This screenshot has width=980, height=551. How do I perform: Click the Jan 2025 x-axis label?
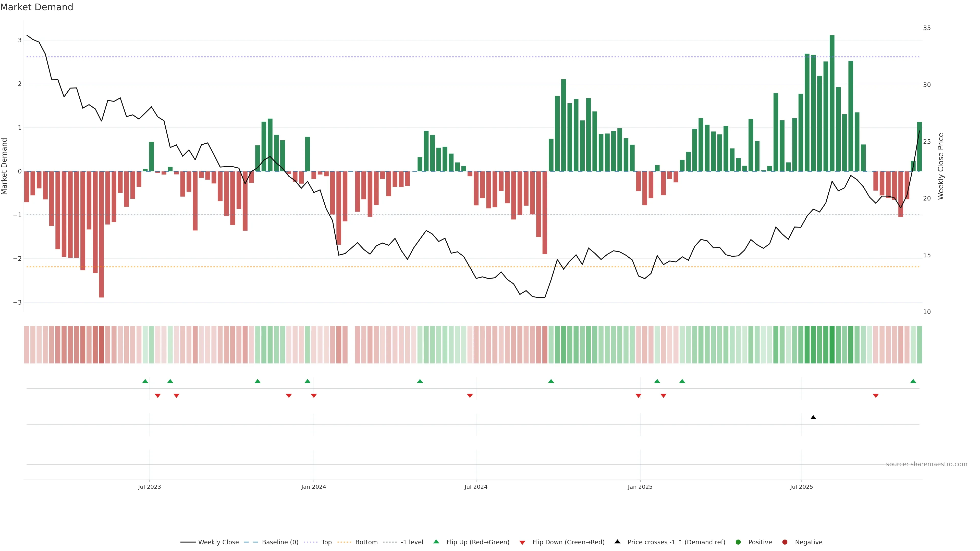coord(640,487)
